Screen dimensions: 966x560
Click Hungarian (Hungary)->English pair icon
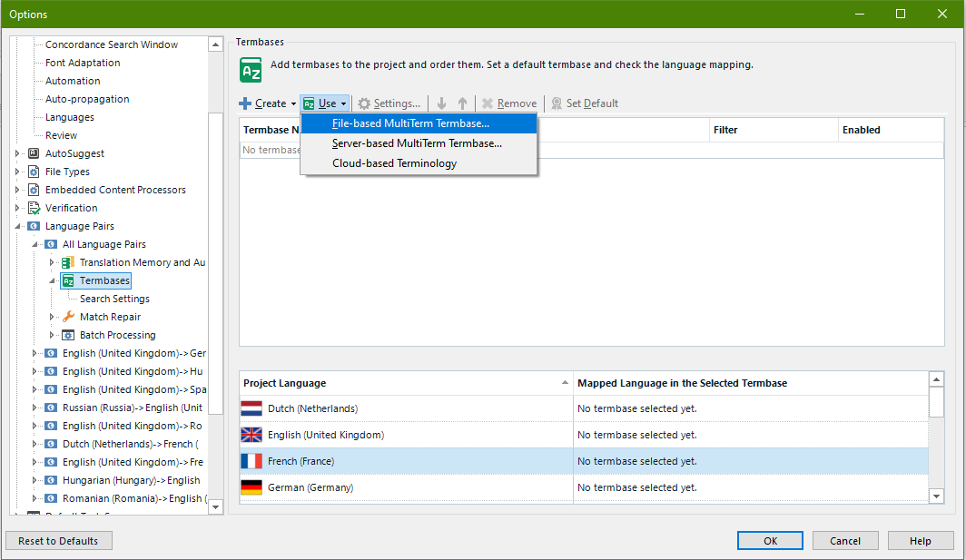pos(51,480)
